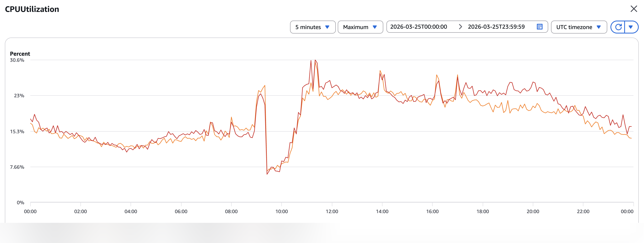
Task: Expand the refresh options arrow
Action: click(631, 27)
